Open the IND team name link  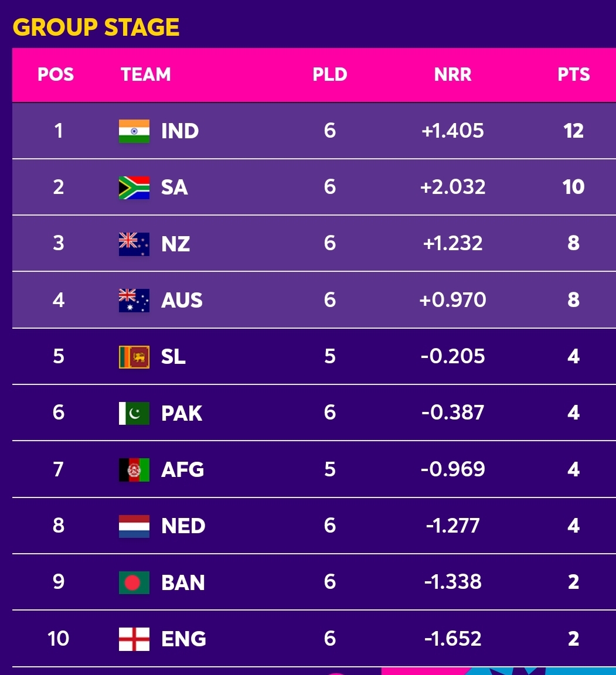tap(179, 131)
